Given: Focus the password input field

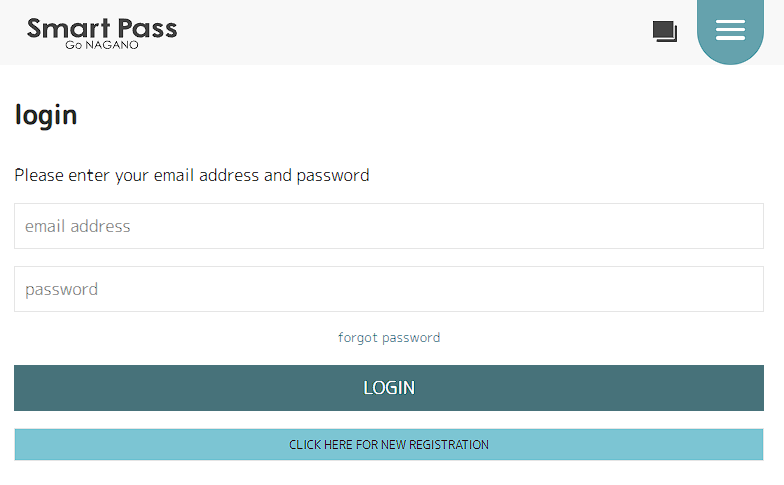Looking at the screenshot, I should click(x=389, y=289).
